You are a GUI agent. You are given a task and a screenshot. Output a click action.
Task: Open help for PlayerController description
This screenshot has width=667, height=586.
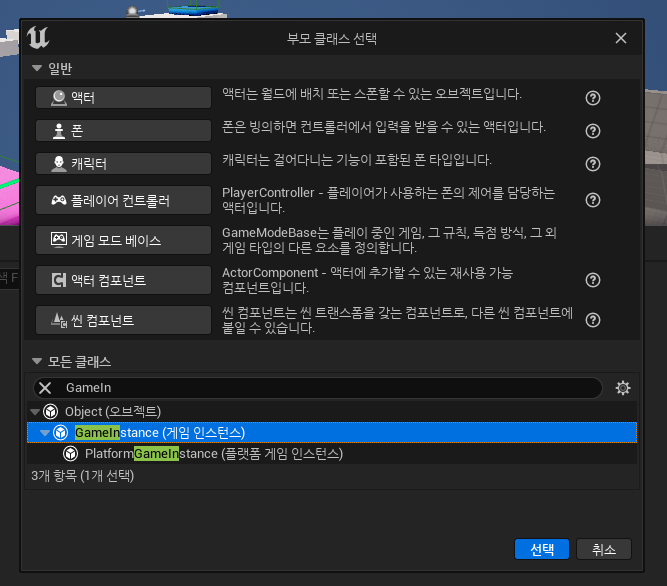coord(593,200)
